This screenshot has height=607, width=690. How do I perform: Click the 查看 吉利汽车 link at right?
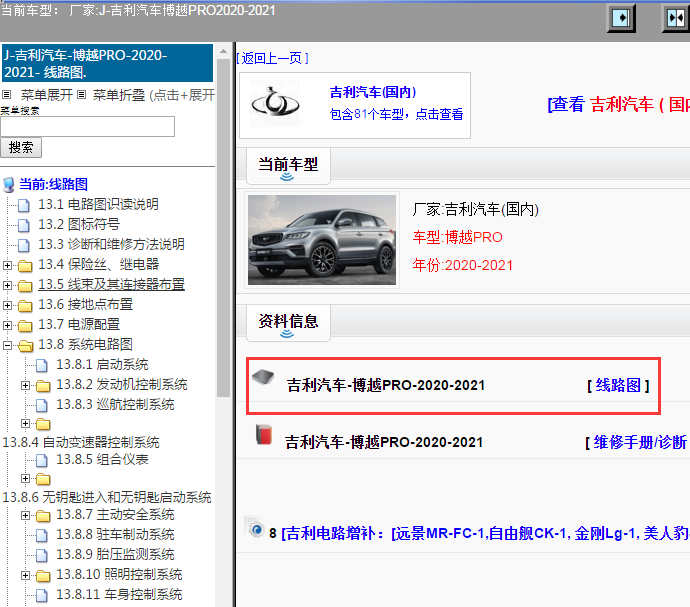click(618, 105)
